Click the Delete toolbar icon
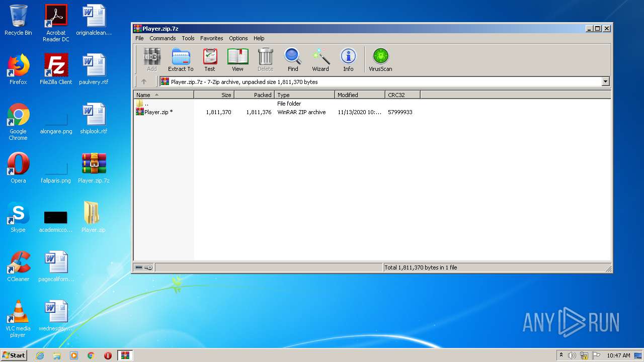644x362 pixels. pyautogui.click(x=266, y=60)
